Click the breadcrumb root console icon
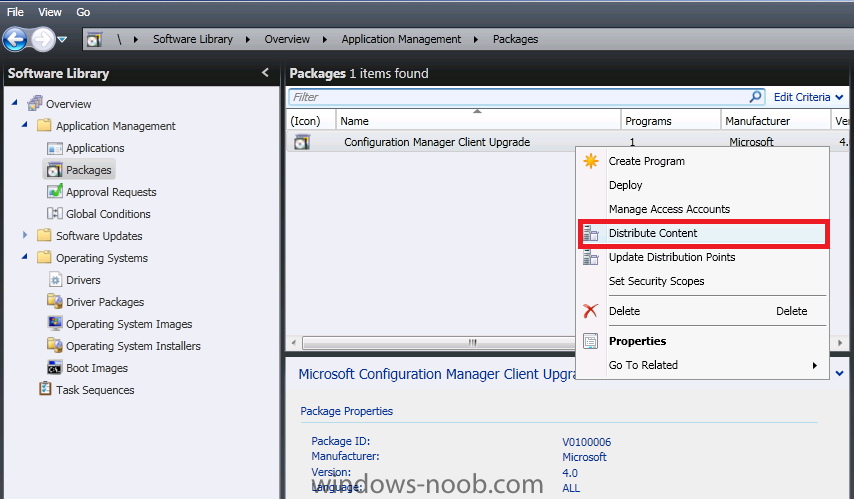 (x=94, y=39)
